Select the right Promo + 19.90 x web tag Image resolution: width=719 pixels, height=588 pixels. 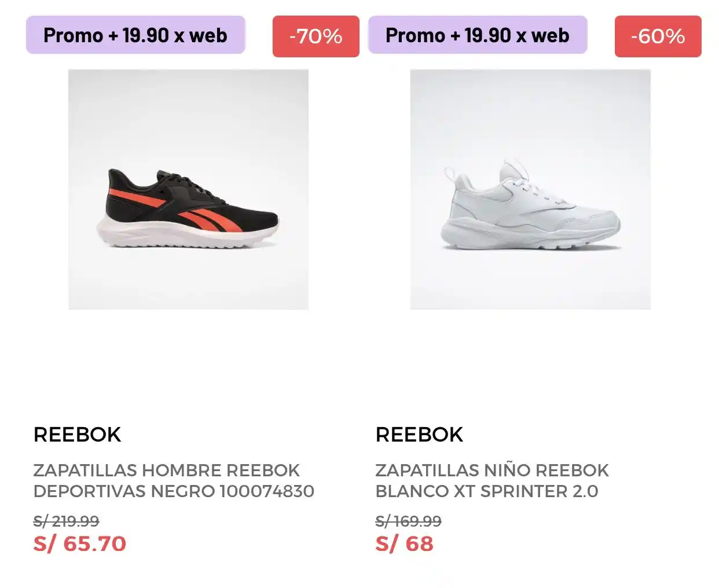pyautogui.click(x=478, y=35)
